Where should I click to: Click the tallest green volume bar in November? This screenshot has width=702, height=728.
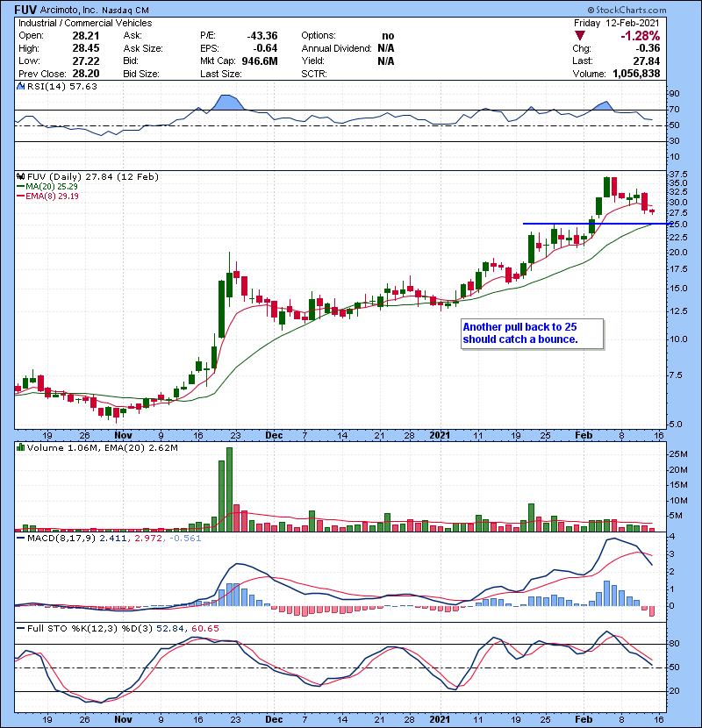pos(230,489)
